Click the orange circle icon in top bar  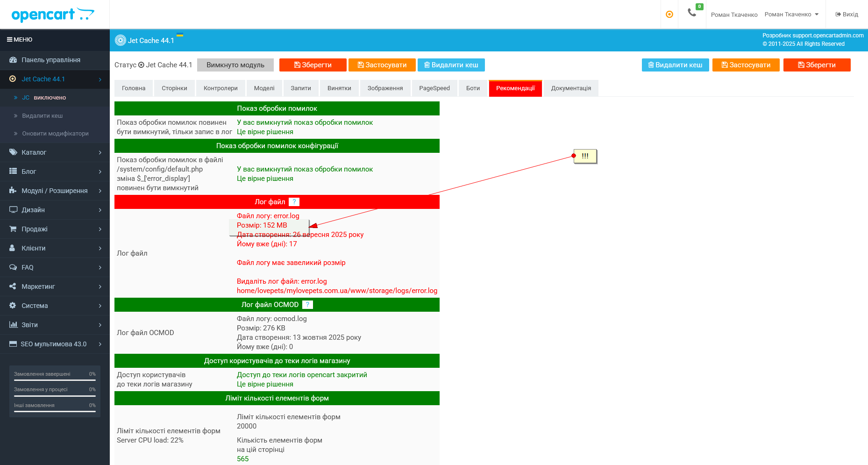click(669, 14)
